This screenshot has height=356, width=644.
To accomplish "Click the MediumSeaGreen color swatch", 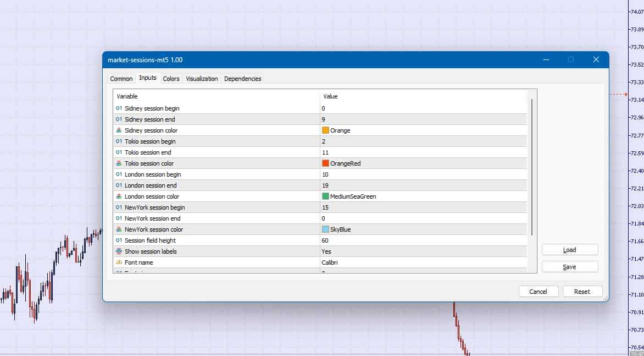I will [326, 196].
